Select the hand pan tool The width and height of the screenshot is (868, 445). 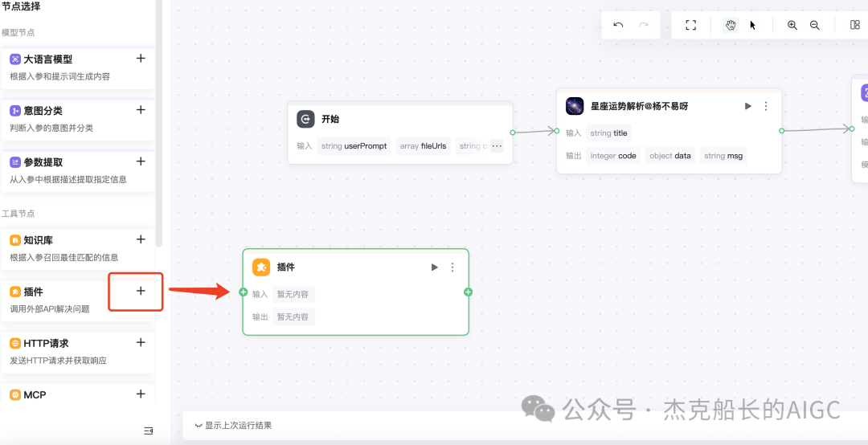pyautogui.click(x=731, y=25)
